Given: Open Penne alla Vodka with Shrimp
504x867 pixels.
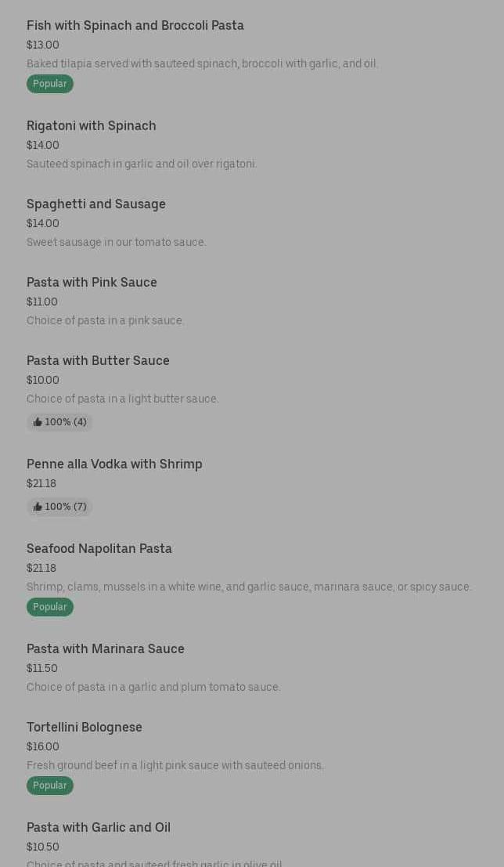Looking at the screenshot, I should [x=114, y=464].
